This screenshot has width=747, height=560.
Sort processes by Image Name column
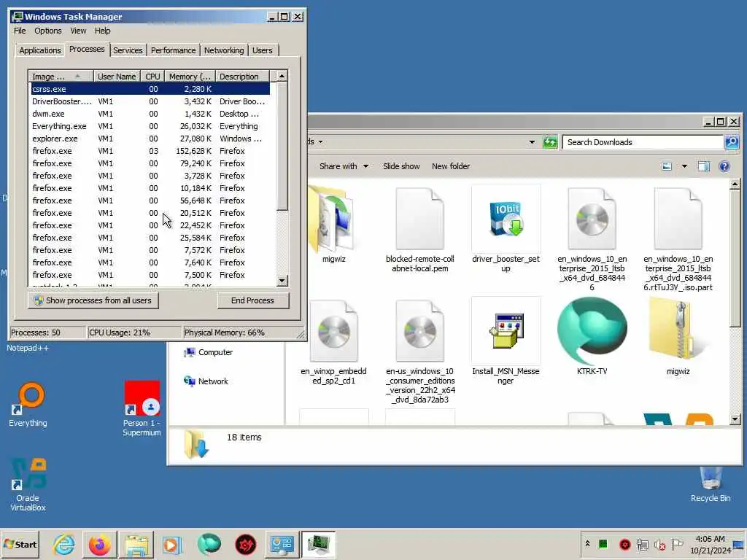[61, 77]
